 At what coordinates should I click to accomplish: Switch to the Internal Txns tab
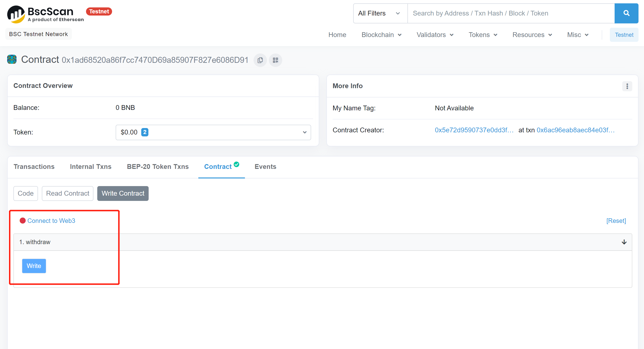[91, 166]
